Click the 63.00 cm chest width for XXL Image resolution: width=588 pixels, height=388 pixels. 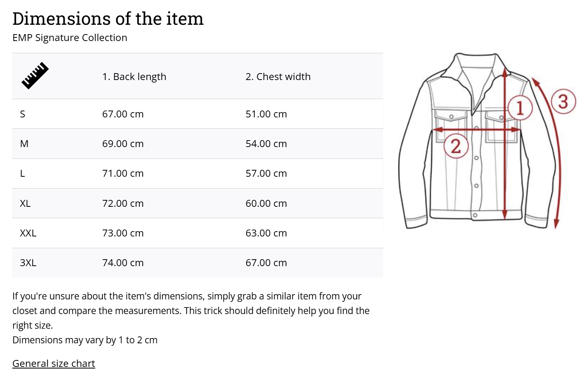pyautogui.click(x=266, y=233)
